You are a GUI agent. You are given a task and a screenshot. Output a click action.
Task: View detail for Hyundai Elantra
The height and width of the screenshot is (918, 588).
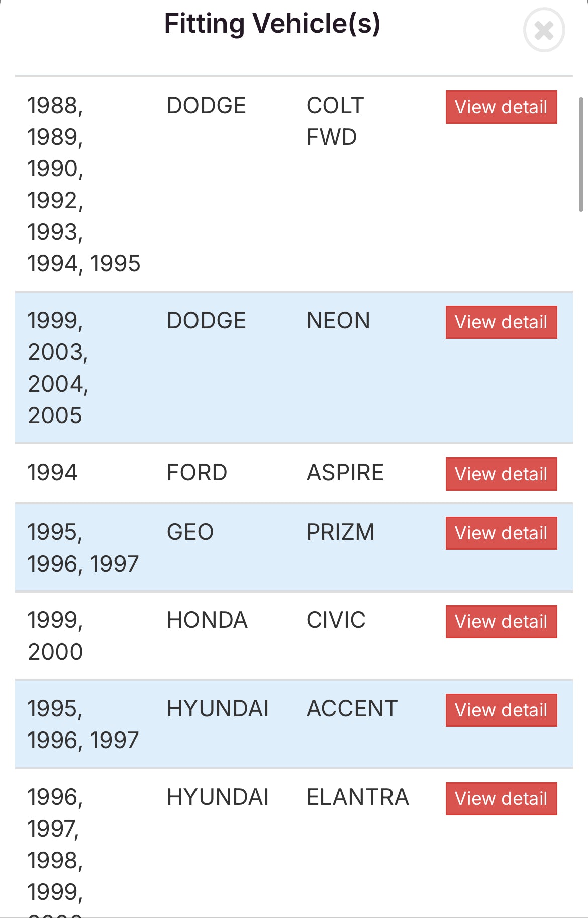tap(501, 799)
